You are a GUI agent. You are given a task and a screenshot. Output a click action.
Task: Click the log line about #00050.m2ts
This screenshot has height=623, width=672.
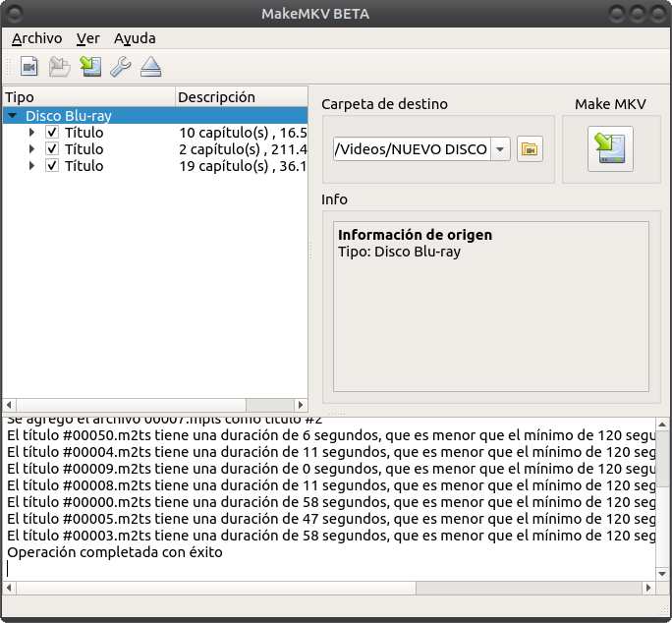pos(331,435)
